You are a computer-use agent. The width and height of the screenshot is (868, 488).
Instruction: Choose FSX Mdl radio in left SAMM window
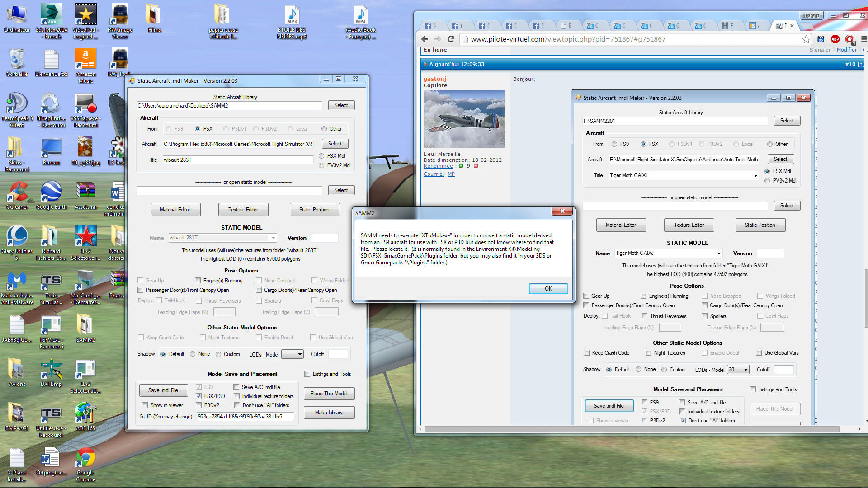click(x=321, y=156)
